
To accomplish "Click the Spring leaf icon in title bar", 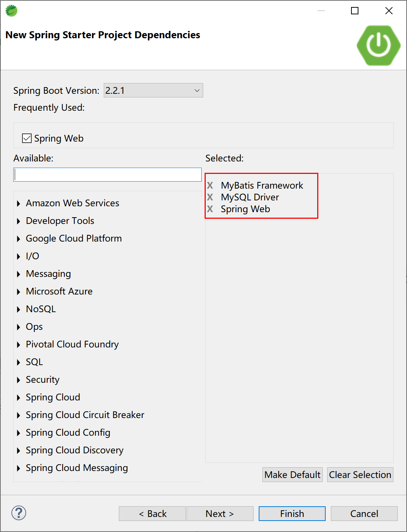I will click(11, 11).
